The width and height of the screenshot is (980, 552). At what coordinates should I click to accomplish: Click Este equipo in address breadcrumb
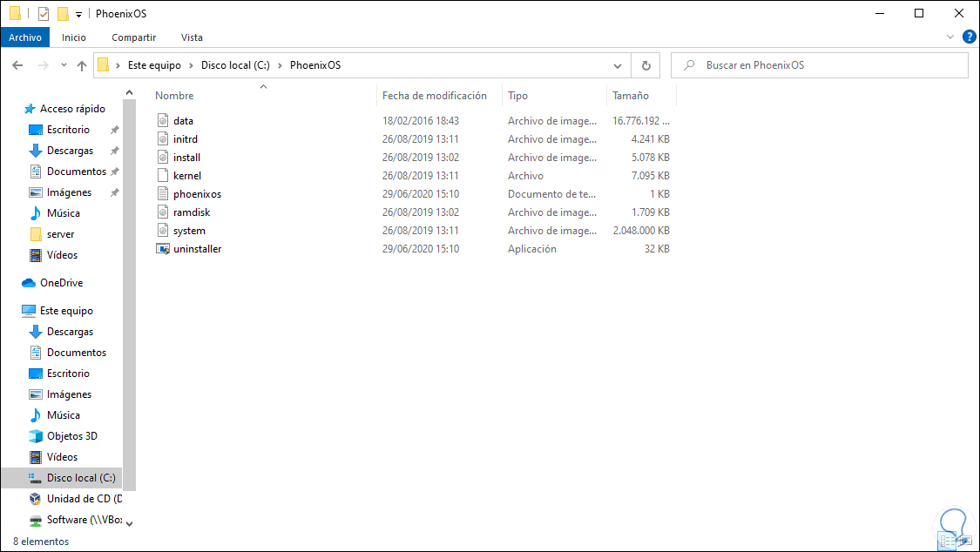pyautogui.click(x=154, y=65)
